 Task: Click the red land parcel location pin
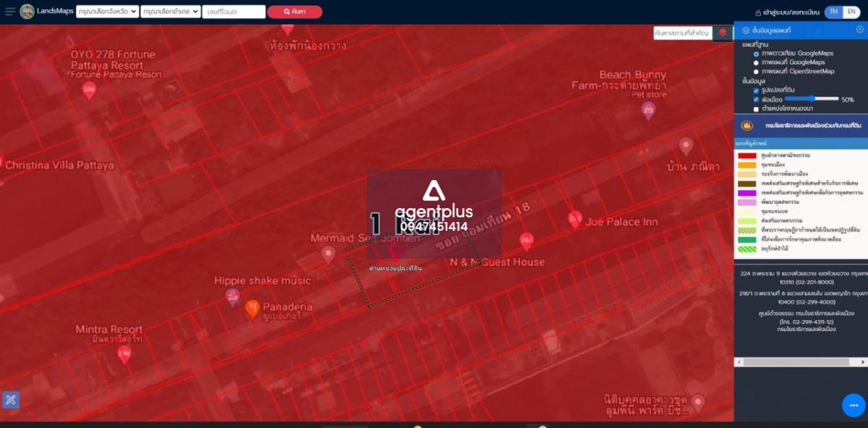[395, 251]
